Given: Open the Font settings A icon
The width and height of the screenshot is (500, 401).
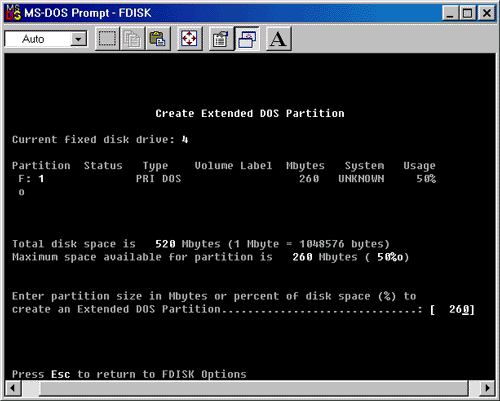Looking at the screenshot, I should 279,39.
